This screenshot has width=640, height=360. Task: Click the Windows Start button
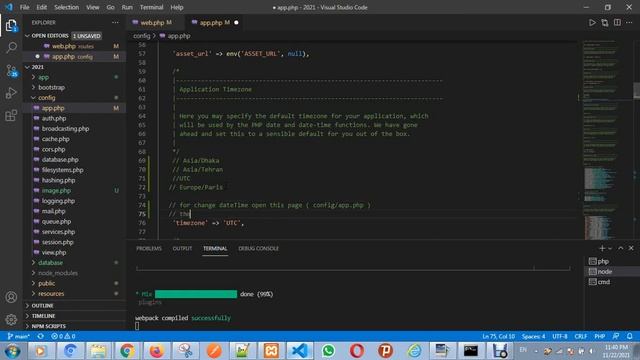click(12, 351)
